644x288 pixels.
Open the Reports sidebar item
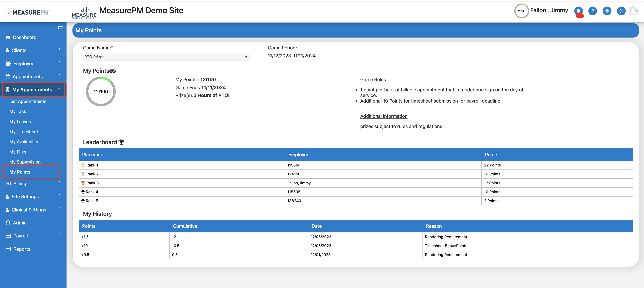pos(22,249)
